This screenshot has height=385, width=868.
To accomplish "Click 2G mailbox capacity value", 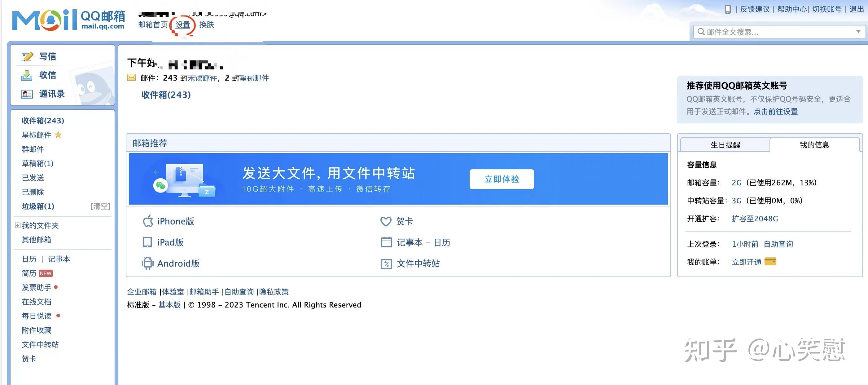I will 737,183.
